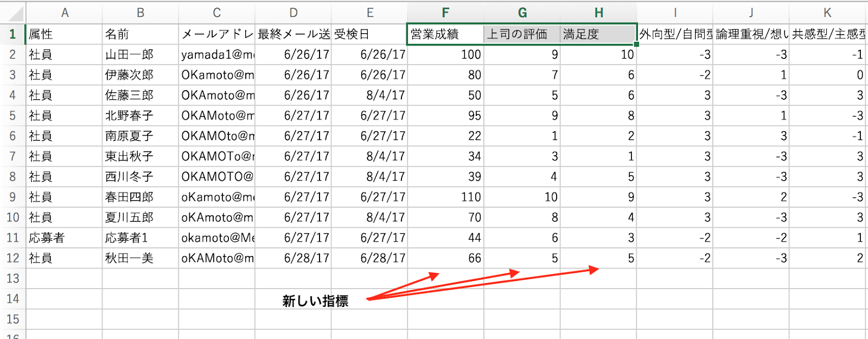
Task: Click the name cell 夏川五郎
Action: (x=141, y=217)
